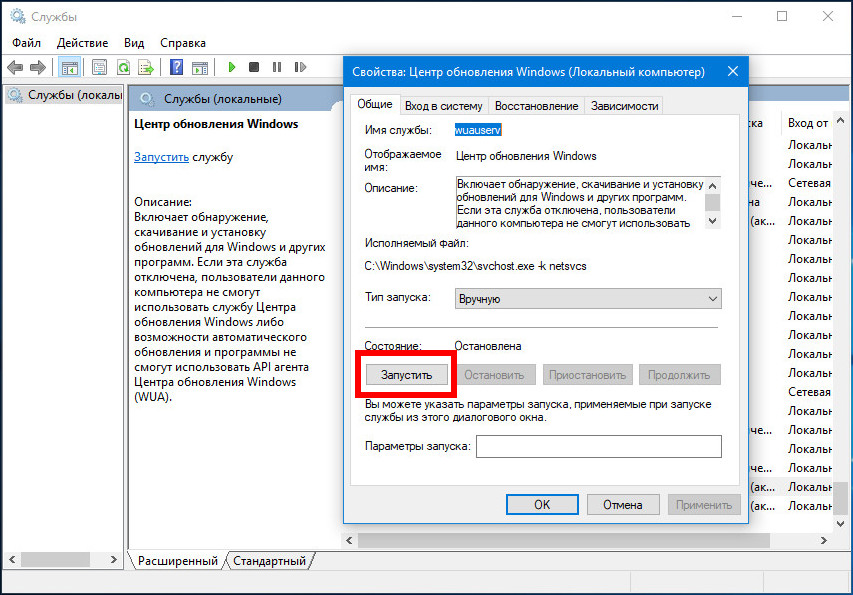Close the properties dialog with X
This screenshot has width=853, height=595.
click(733, 71)
